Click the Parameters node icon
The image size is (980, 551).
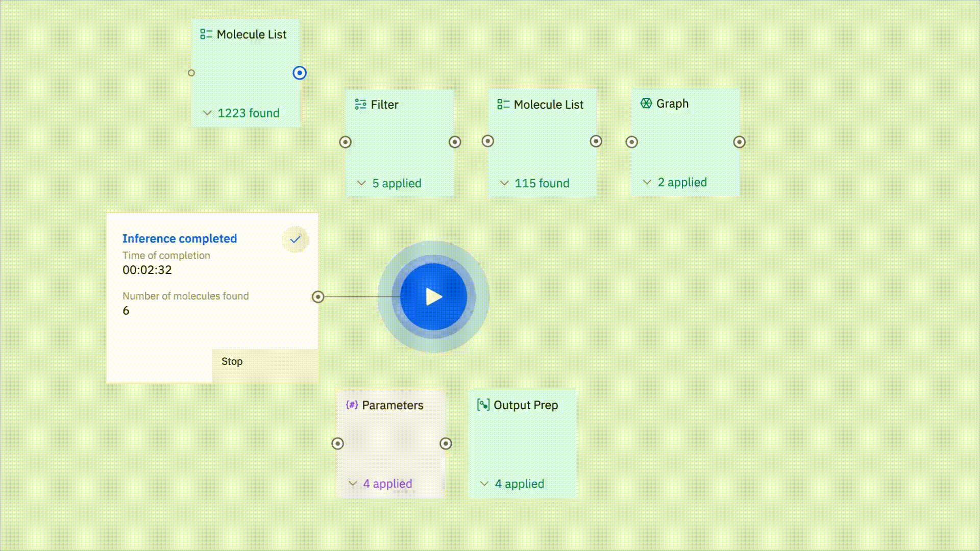(x=352, y=405)
